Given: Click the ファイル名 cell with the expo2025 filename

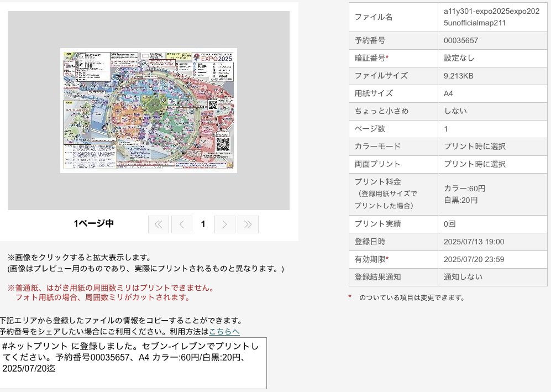Looking at the screenshot, I should click(x=491, y=17).
